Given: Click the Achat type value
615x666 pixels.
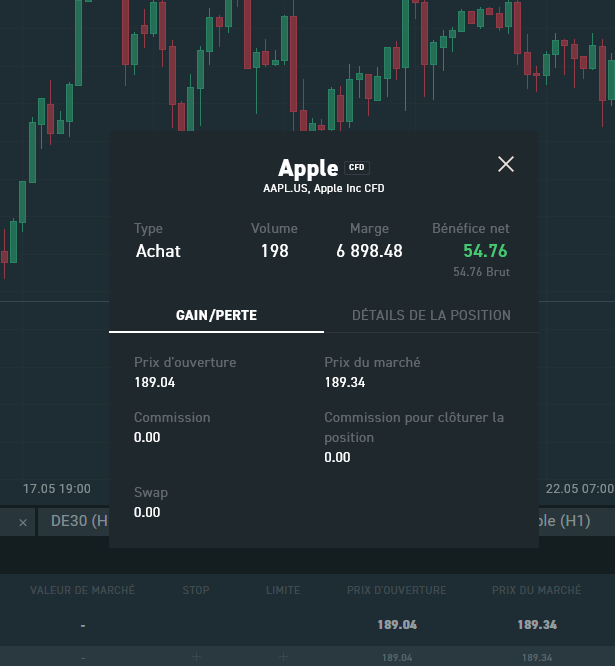Looking at the screenshot, I should [158, 251].
